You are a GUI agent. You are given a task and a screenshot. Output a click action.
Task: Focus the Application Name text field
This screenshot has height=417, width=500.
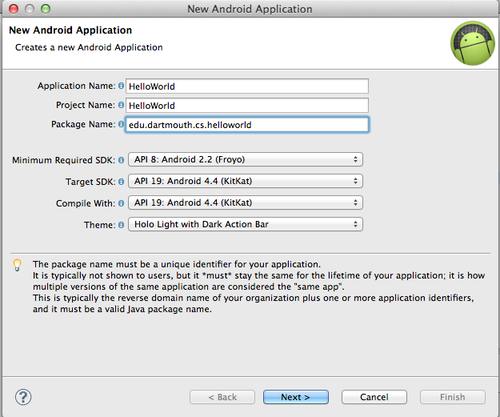point(247,86)
